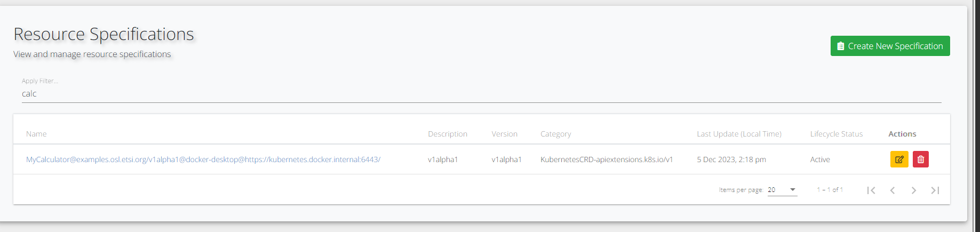Screen dimensions: 980x232
Task: Click the Actions column header
Action: tap(902, 134)
